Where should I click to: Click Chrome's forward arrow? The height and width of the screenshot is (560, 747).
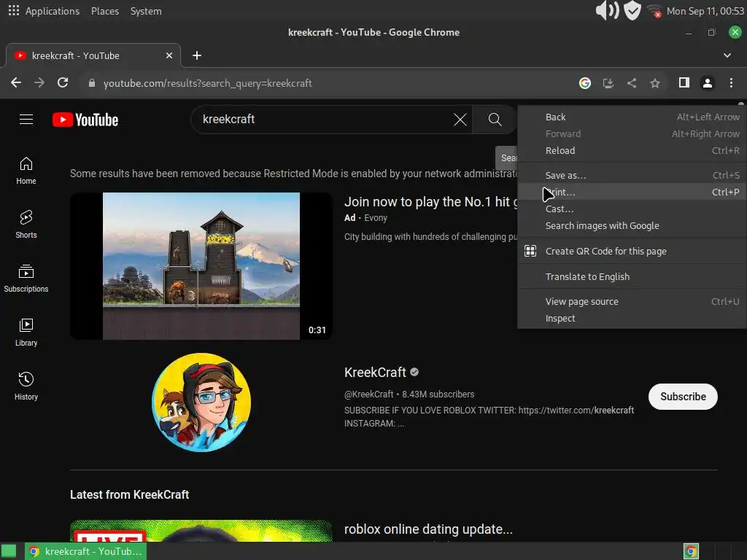39,83
